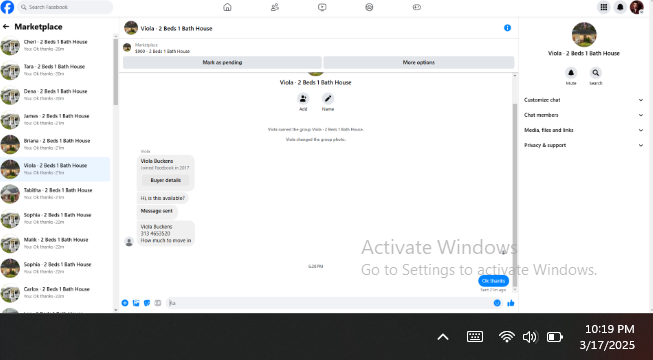Expand the Chat members section
Viewport: 653px width, 360px height.
[x=583, y=115]
